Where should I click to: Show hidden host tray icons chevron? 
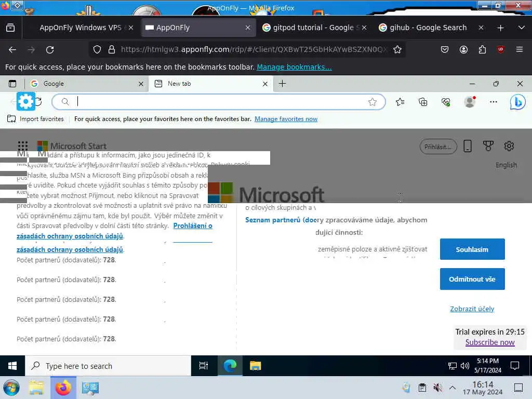click(x=453, y=388)
